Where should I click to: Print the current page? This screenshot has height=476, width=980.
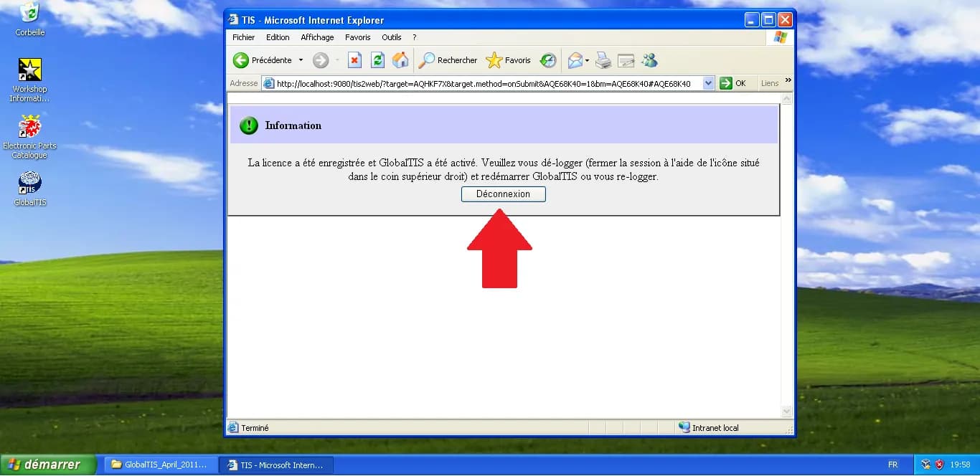603,60
